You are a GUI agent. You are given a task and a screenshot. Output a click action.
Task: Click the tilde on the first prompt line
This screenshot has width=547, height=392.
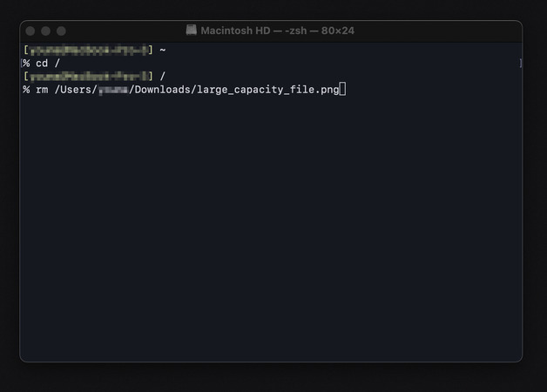[x=163, y=51]
